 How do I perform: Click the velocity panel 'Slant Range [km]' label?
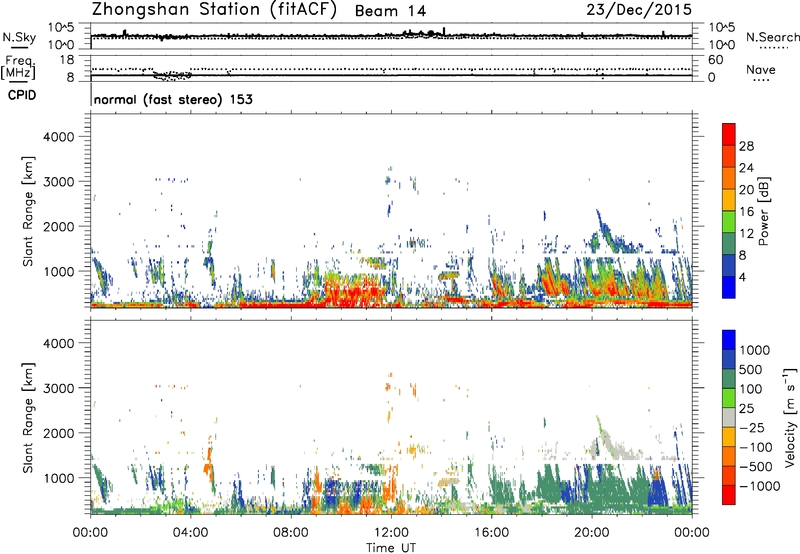point(28,418)
